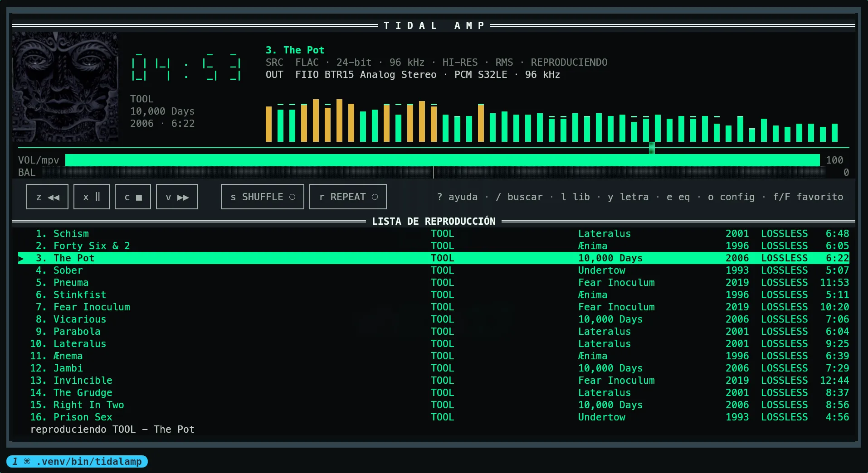Open buscar search shortcut
The width and height of the screenshot is (868, 473).
tap(519, 197)
